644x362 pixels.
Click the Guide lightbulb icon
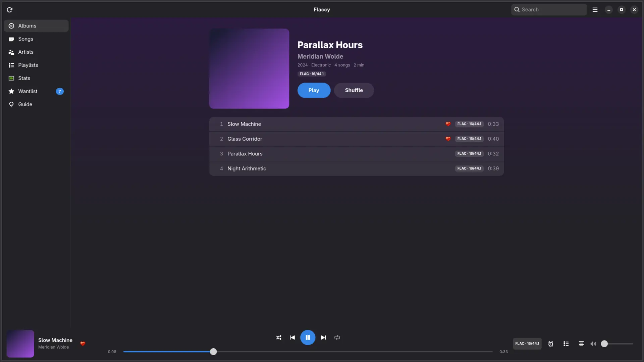pos(11,104)
